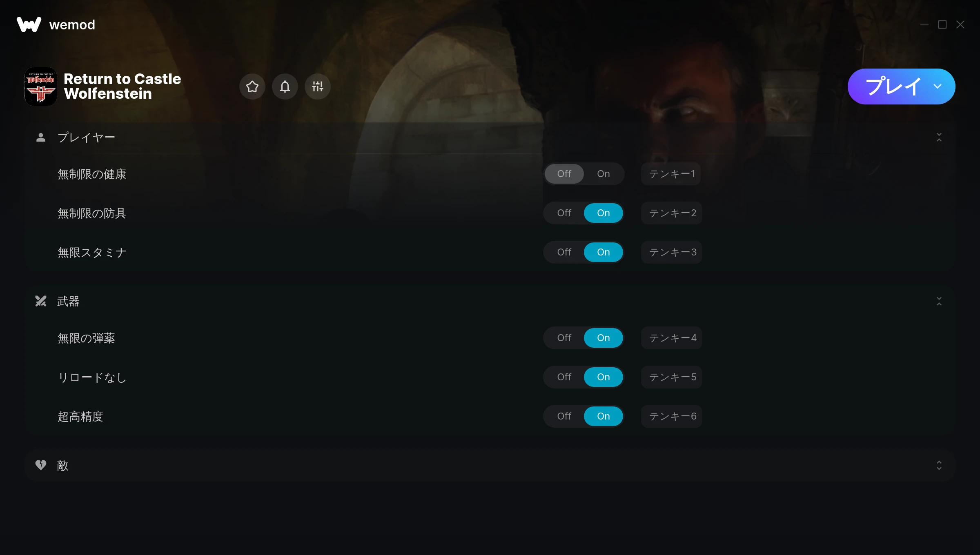Click the WeMod logo icon

click(x=29, y=24)
